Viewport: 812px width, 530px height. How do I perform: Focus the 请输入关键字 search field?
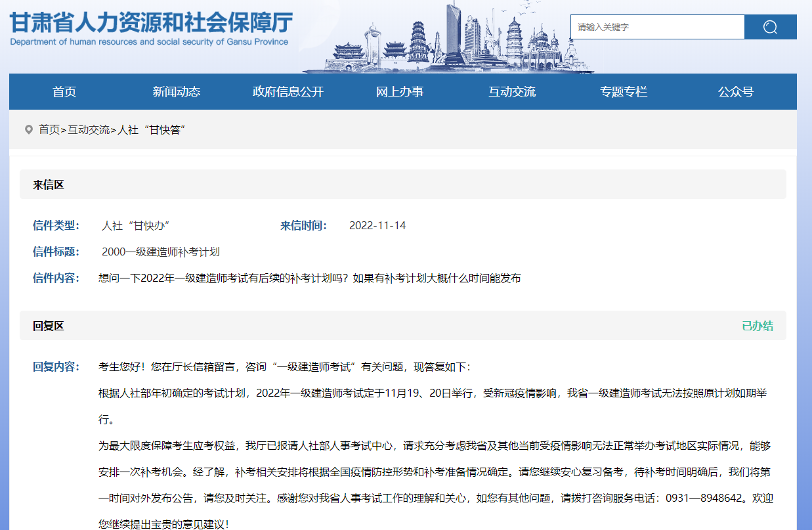point(656,27)
